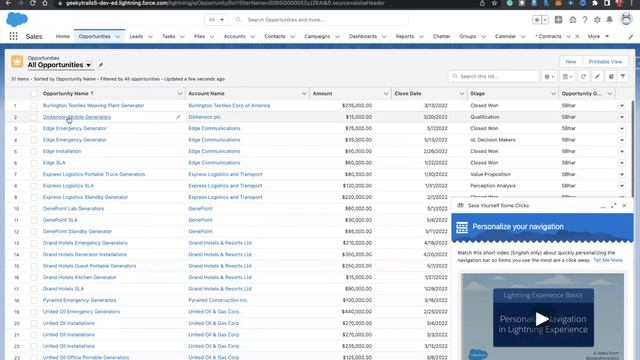640x360 pixels.
Task: Show the filters funnel icon
Action: (623, 76)
